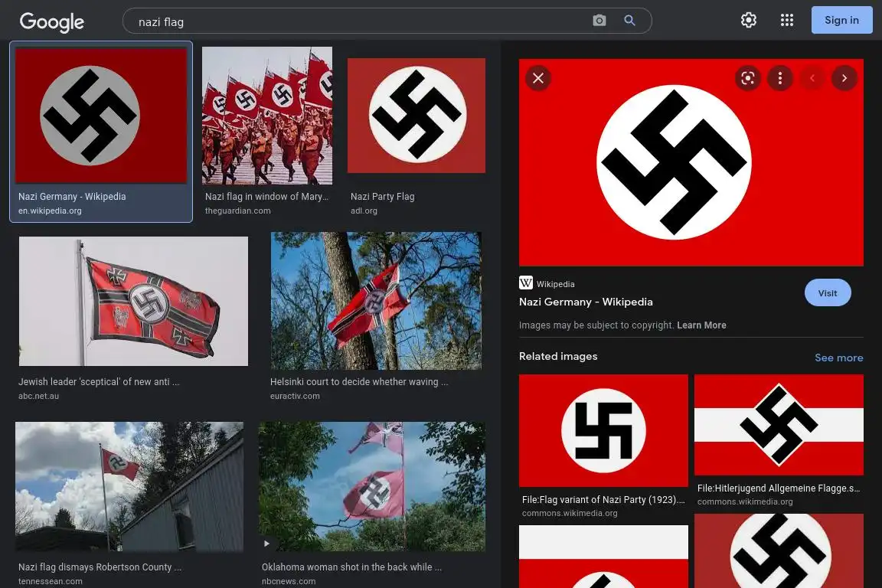Click the 'euractiv.com' source label

[x=295, y=396]
